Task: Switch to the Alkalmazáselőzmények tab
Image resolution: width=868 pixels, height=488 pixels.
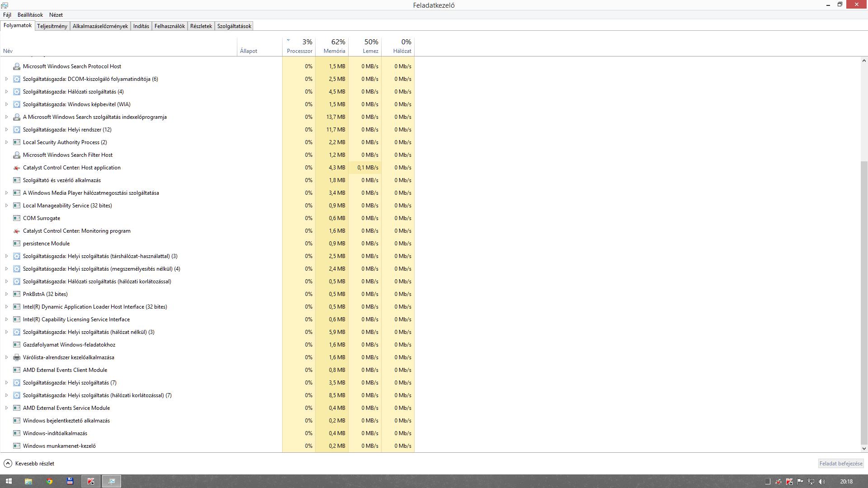Action: 100,26
